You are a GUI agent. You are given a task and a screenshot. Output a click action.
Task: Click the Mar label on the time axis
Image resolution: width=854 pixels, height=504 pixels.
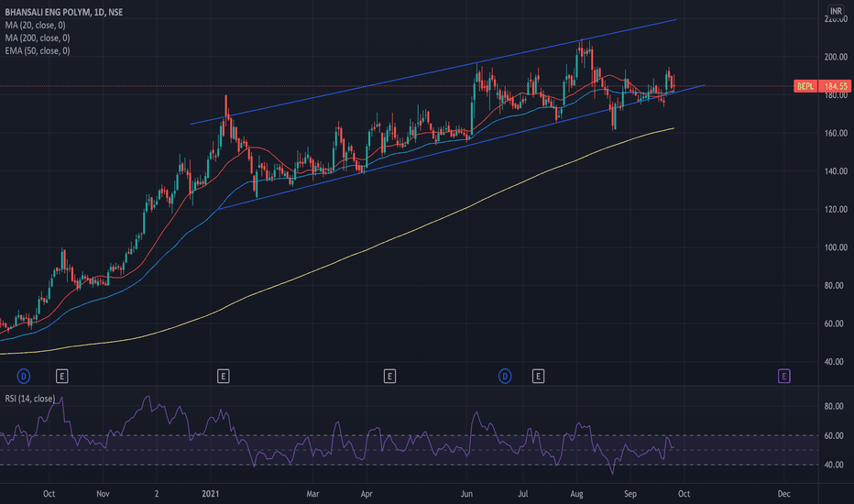pyautogui.click(x=312, y=494)
